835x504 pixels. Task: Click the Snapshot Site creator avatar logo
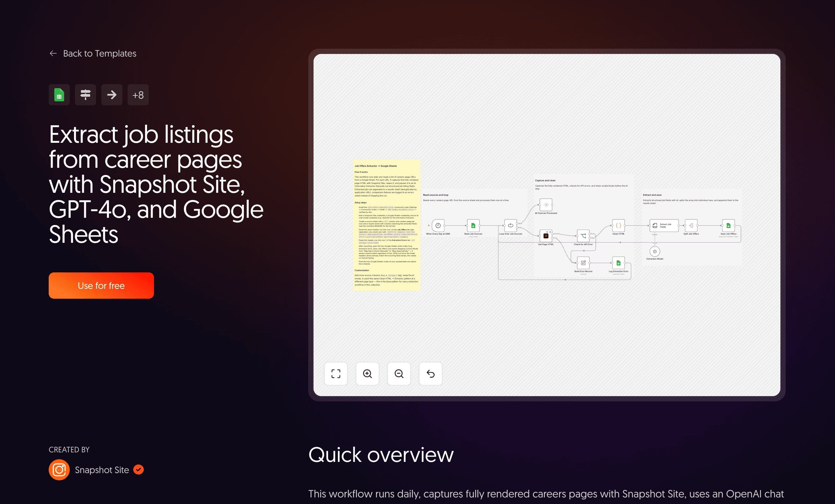pyautogui.click(x=59, y=470)
